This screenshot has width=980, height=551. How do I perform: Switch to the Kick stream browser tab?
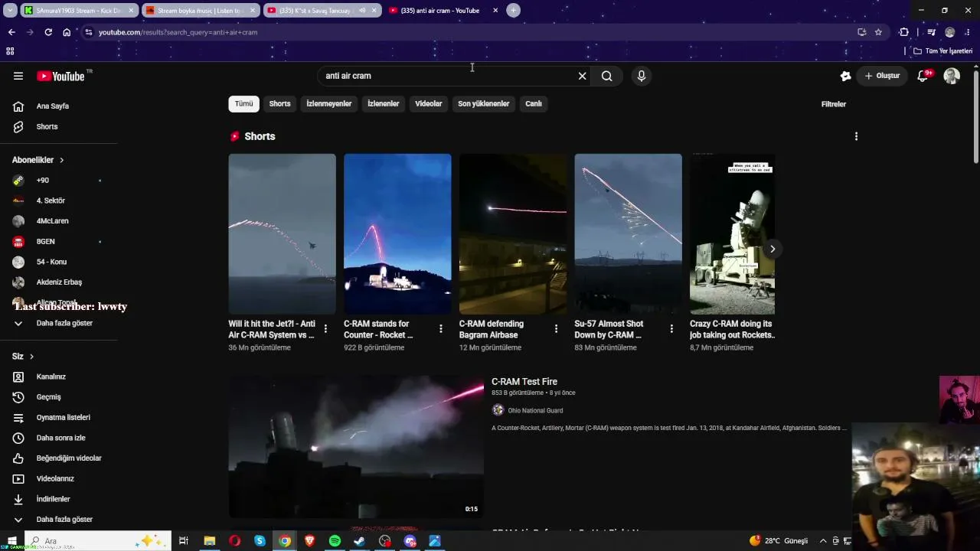(x=78, y=11)
